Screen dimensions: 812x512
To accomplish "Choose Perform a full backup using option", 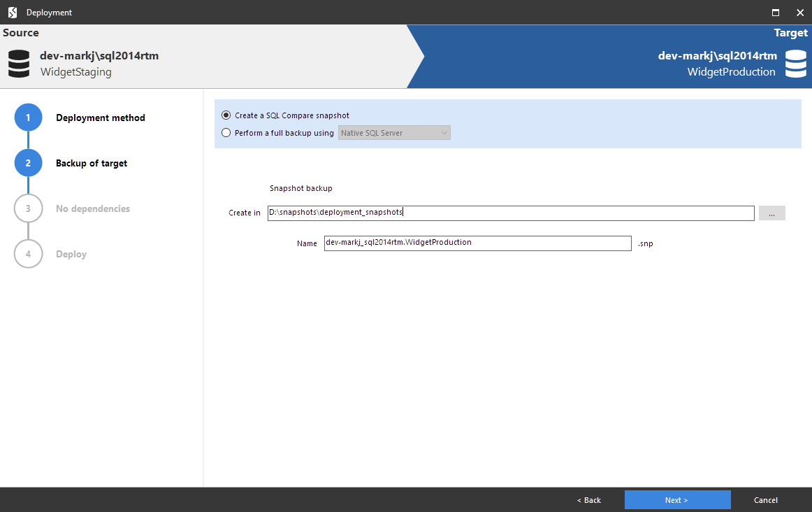I will [226, 132].
